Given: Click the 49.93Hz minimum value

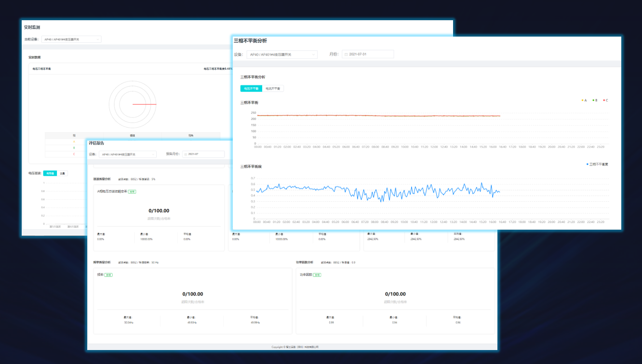Looking at the screenshot, I should point(192,323).
